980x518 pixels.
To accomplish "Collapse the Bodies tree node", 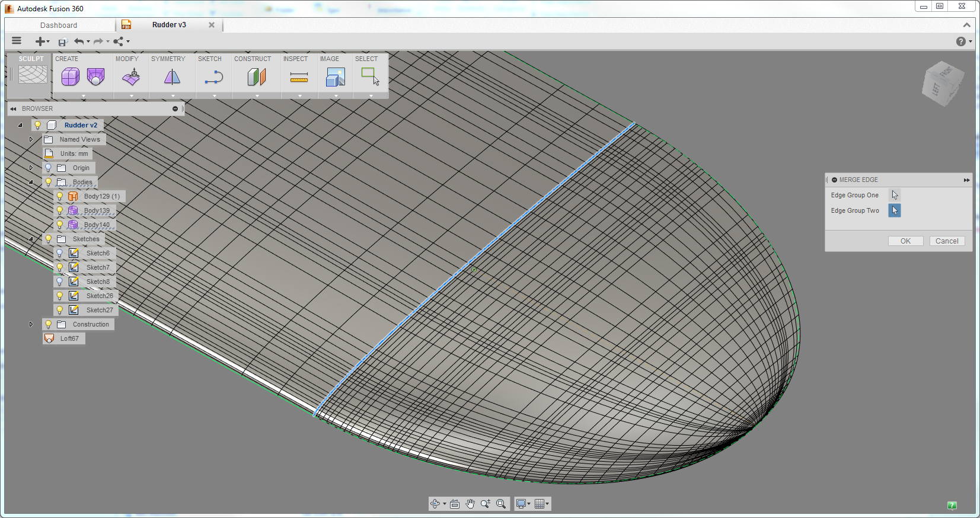I will 31,182.
